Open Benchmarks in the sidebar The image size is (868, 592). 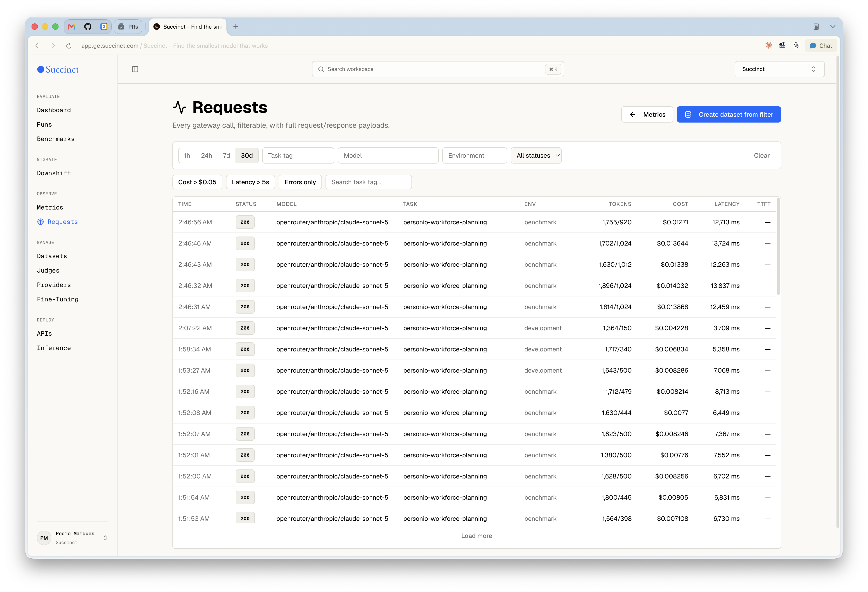pos(56,139)
